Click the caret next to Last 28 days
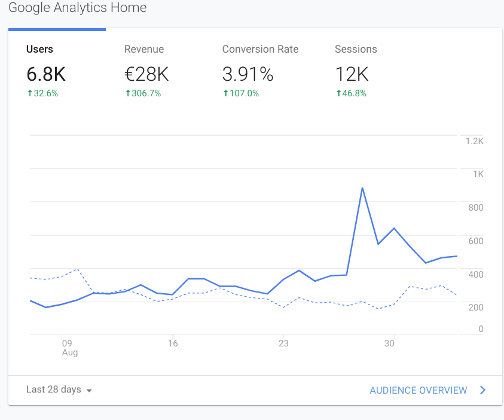Screen dimensions: 504x420 tap(88, 391)
